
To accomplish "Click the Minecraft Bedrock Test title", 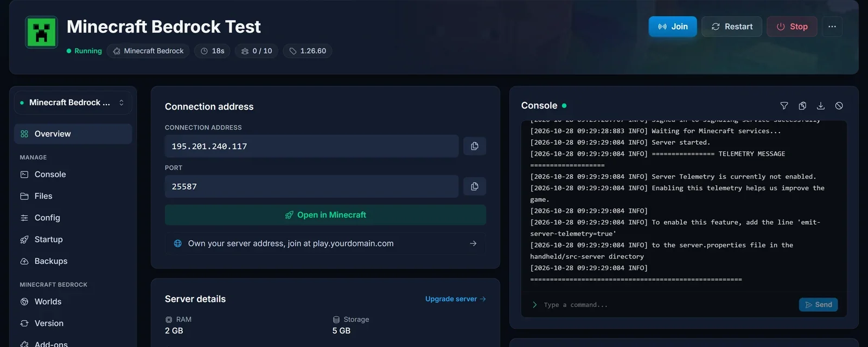I will coord(164,27).
